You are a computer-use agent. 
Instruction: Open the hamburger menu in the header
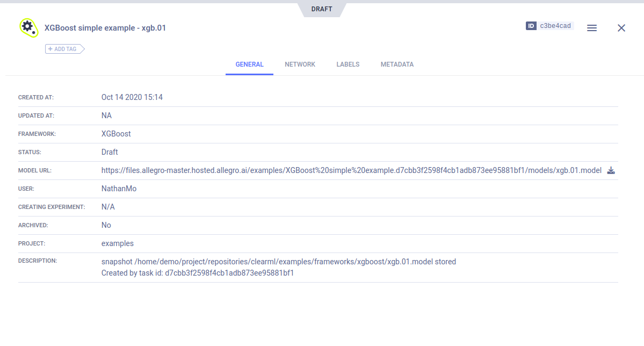[x=592, y=28]
